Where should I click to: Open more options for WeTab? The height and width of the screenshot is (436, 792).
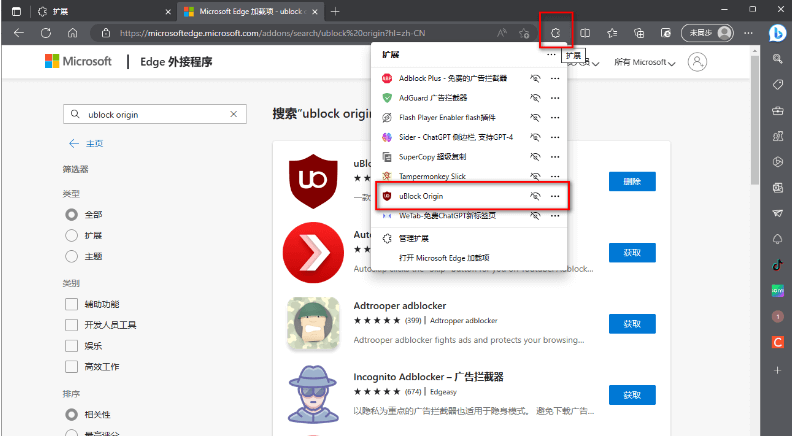click(555, 216)
